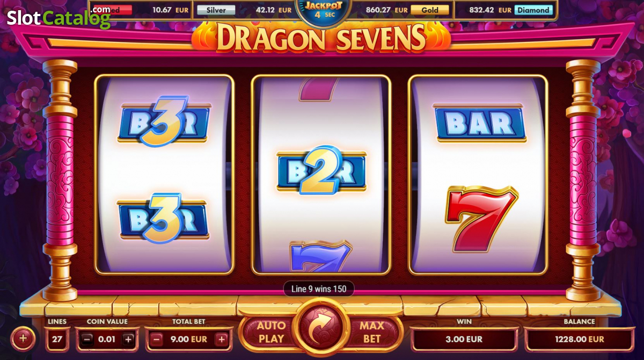Lower total bet using the red minus button

[156, 339]
